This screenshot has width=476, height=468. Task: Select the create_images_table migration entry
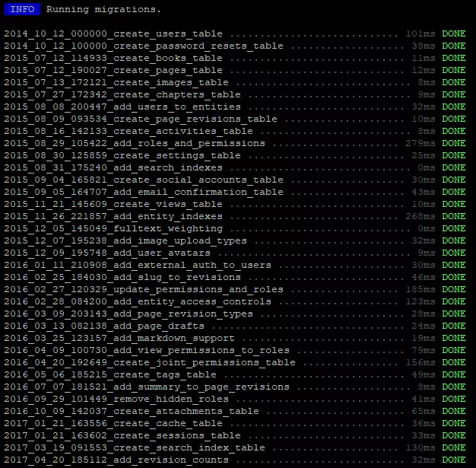click(116, 82)
